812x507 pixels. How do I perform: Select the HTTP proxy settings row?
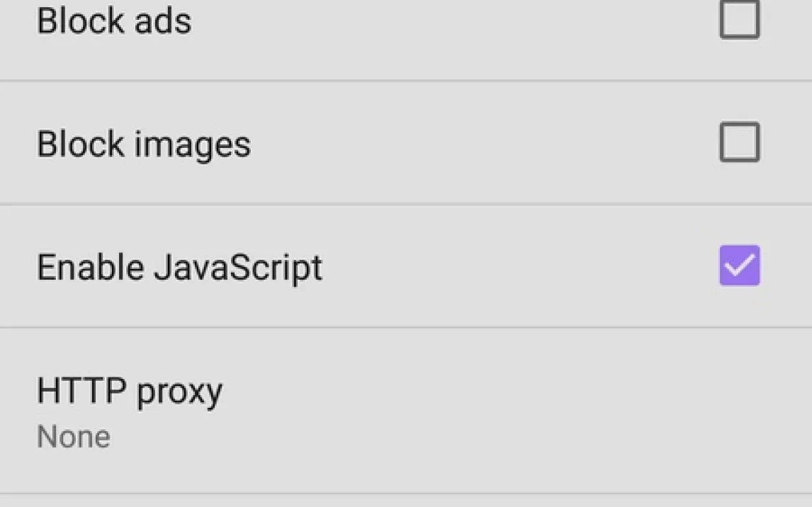[x=406, y=411]
